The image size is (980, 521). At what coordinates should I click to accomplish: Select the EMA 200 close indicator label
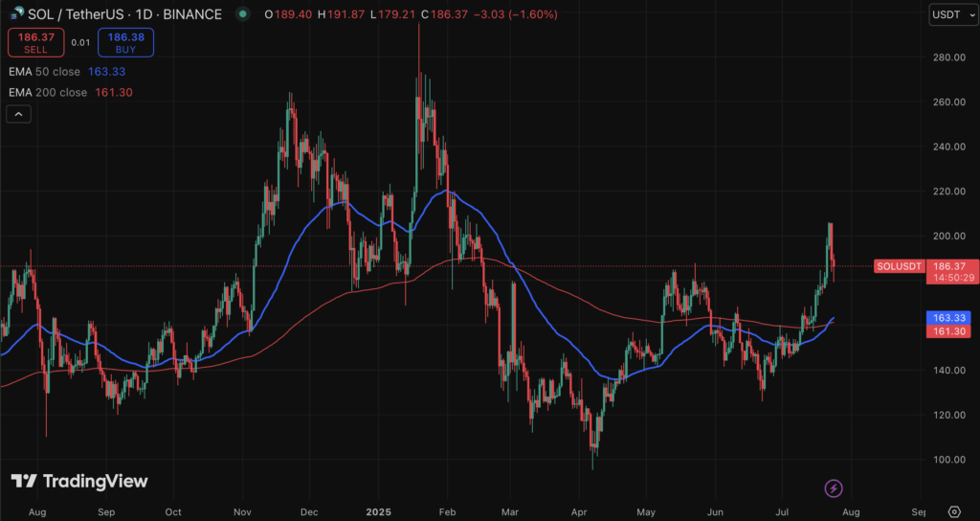click(x=48, y=93)
